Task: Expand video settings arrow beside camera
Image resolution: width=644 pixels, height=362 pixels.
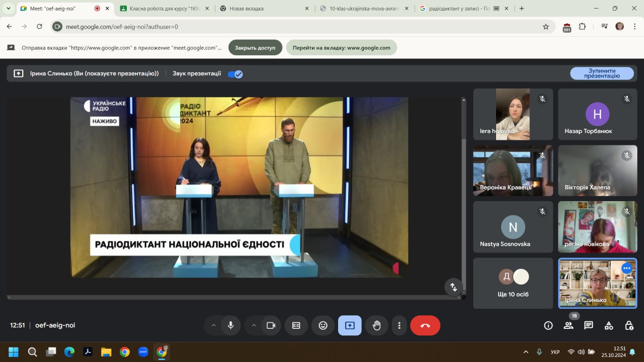Action: [254, 325]
